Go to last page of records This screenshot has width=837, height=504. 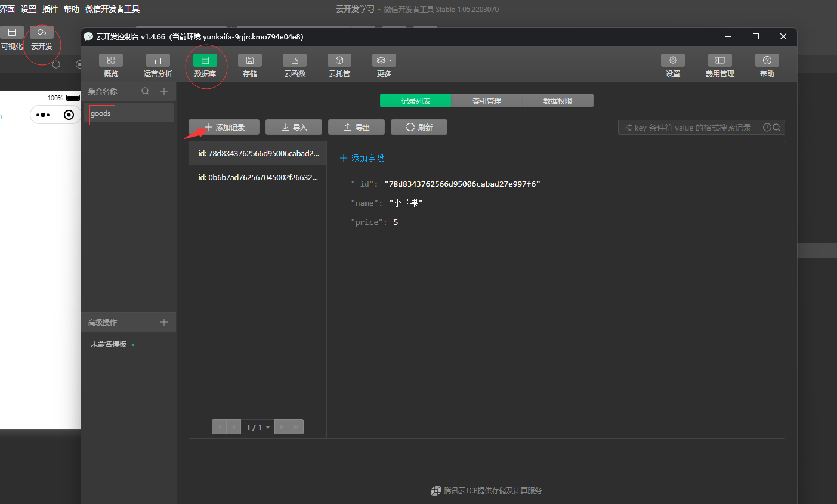296,427
